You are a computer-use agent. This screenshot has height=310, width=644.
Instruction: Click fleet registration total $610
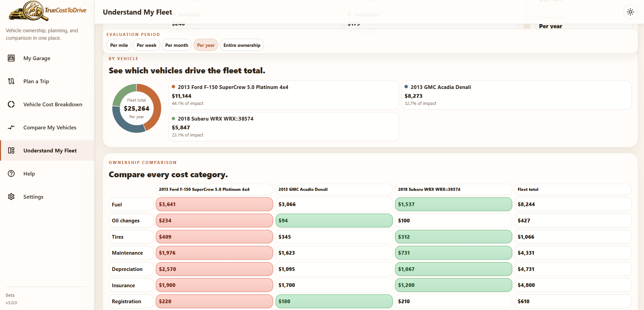click(x=573, y=302)
